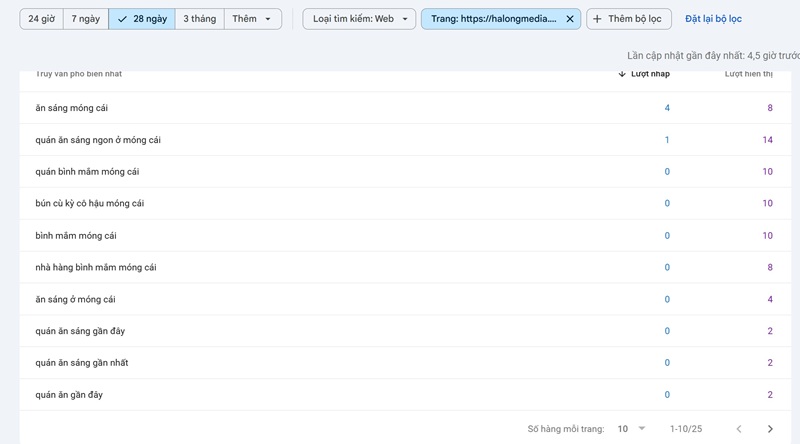Select row 'quán ăn sáng ngon ở móng cái'
800x444 pixels.
tap(98, 140)
